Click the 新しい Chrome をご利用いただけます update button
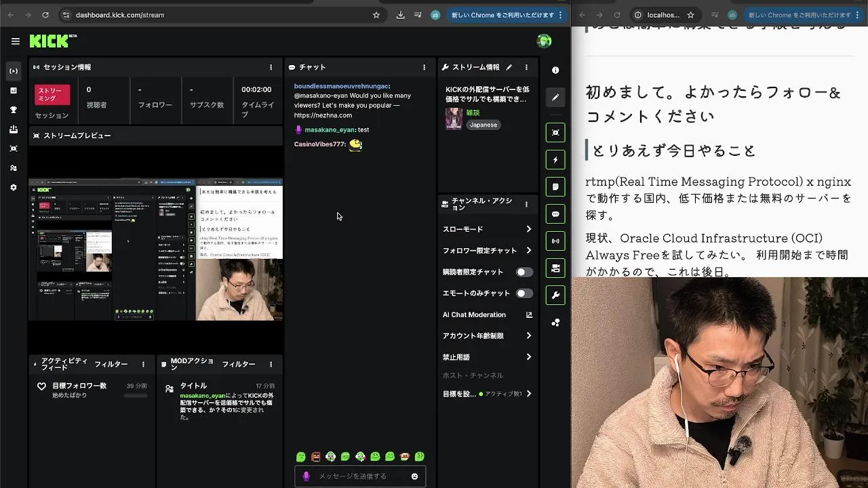This screenshot has width=868, height=488. pos(503,15)
